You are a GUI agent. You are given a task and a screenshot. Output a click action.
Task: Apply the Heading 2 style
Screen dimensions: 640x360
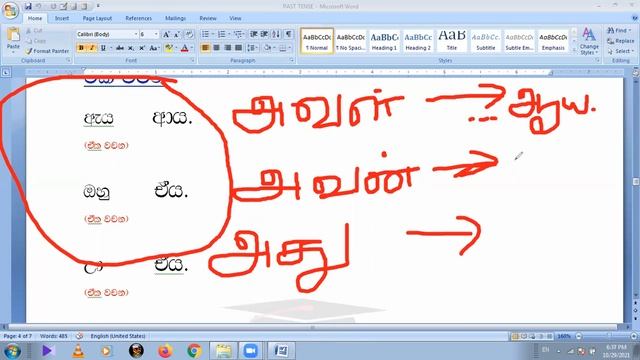coord(418,40)
